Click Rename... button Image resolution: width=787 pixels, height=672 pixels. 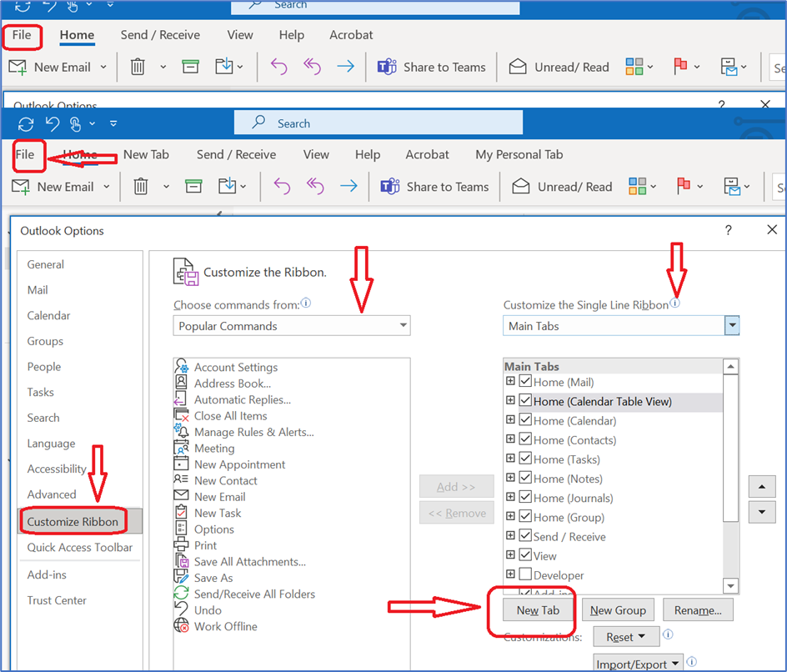(698, 610)
